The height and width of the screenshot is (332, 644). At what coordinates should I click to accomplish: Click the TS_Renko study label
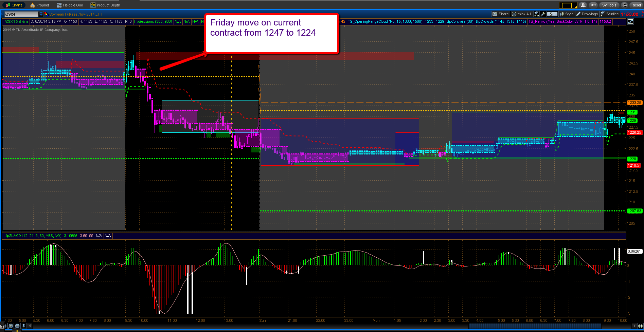click(x=563, y=21)
